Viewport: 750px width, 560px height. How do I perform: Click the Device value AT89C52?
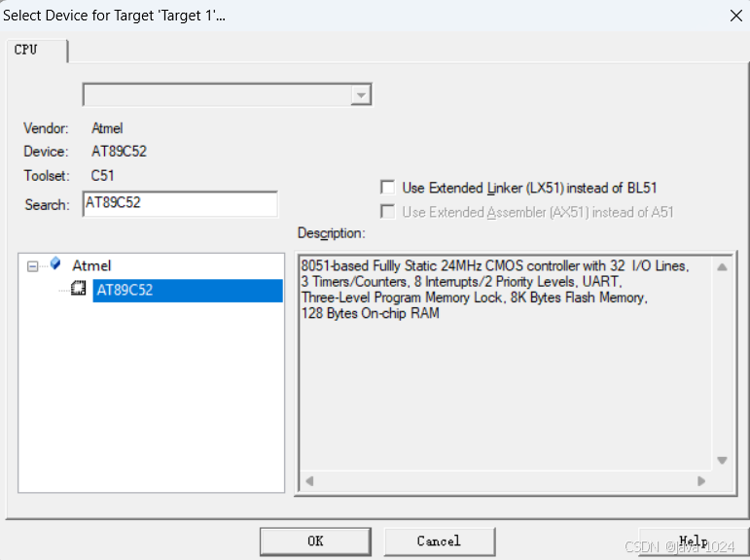(x=119, y=151)
